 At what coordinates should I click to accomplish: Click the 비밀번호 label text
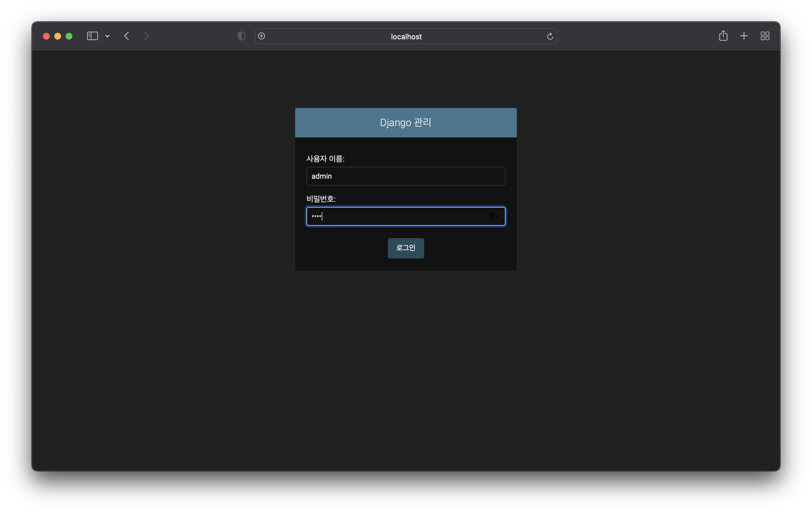click(x=321, y=199)
